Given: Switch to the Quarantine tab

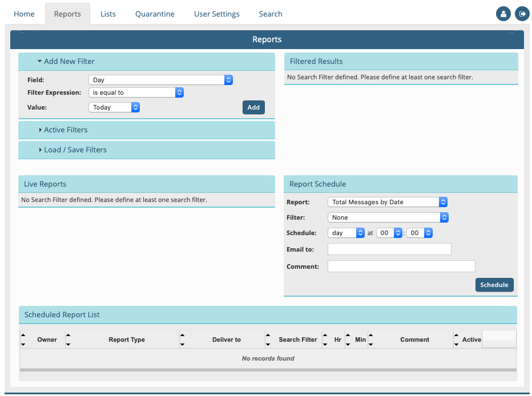Looking at the screenshot, I should [x=155, y=14].
